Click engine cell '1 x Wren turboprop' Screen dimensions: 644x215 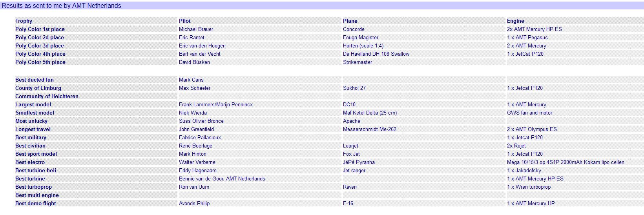(x=529, y=187)
